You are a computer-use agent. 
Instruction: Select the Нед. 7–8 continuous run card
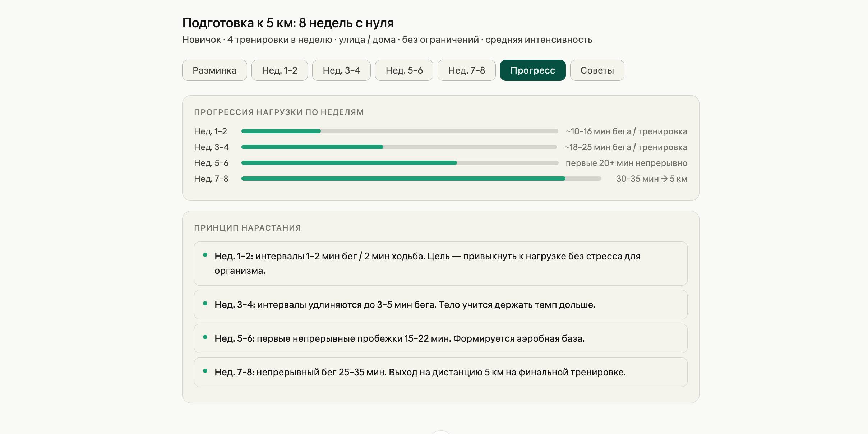pyautogui.click(x=440, y=372)
